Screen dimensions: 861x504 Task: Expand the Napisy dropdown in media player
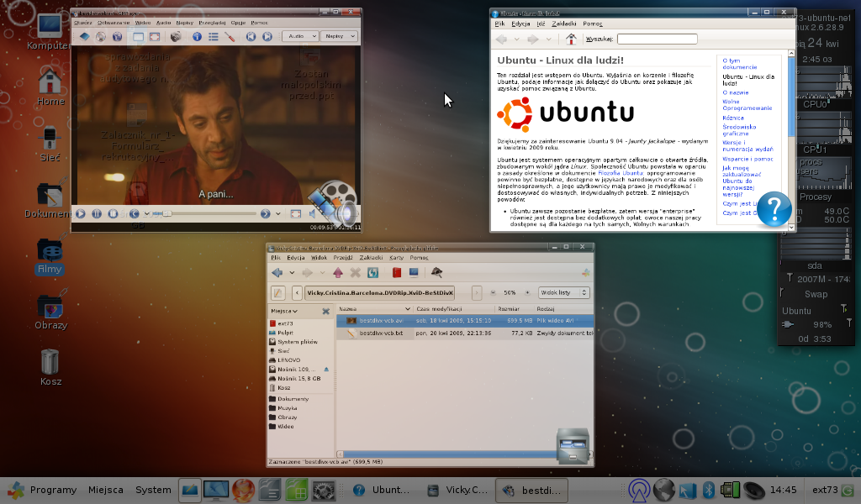338,36
